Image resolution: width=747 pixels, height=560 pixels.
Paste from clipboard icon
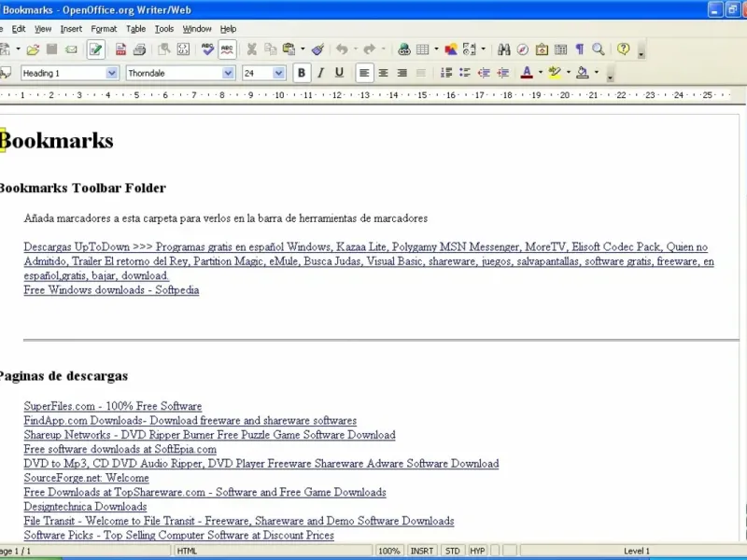point(289,49)
